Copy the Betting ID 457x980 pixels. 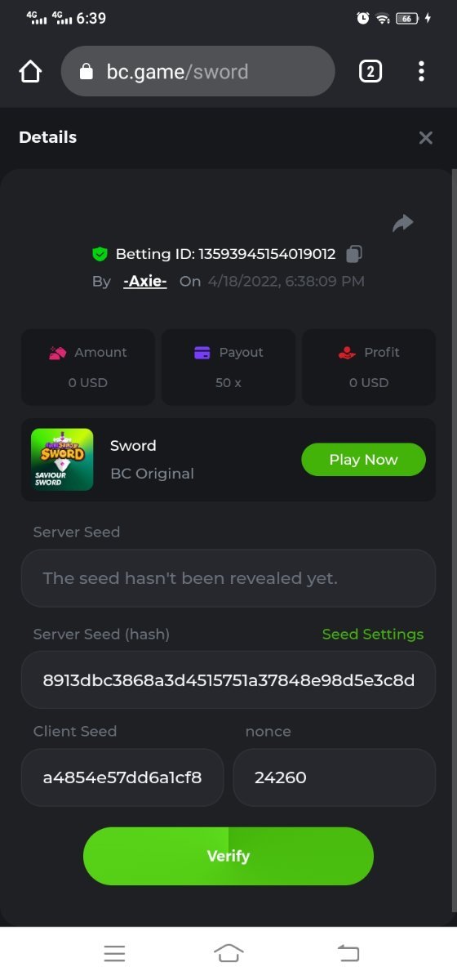[x=353, y=254]
